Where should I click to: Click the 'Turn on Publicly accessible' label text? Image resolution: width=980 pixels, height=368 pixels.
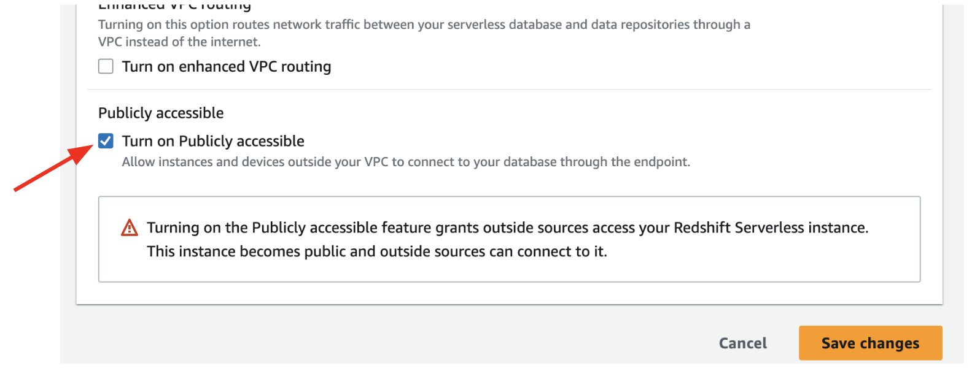point(213,141)
